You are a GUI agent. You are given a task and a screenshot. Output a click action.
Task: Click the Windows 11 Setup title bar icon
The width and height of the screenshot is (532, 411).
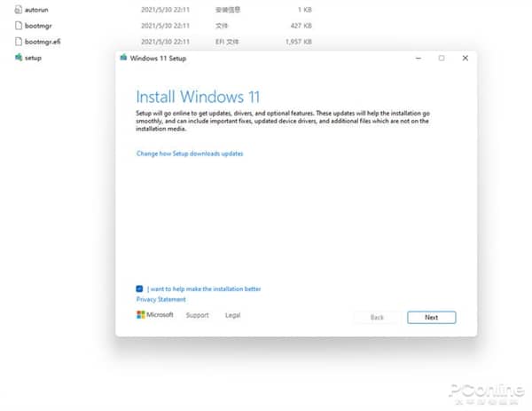tap(122, 59)
